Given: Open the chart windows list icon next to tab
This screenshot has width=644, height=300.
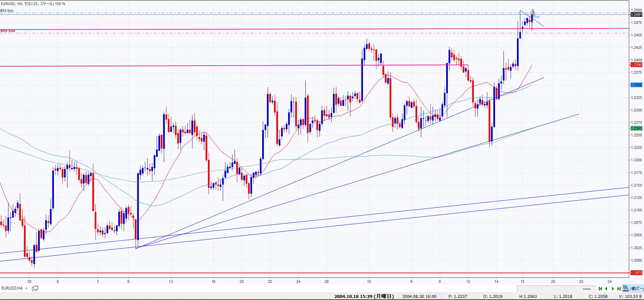Looking at the screenshot, I should 35,288.
